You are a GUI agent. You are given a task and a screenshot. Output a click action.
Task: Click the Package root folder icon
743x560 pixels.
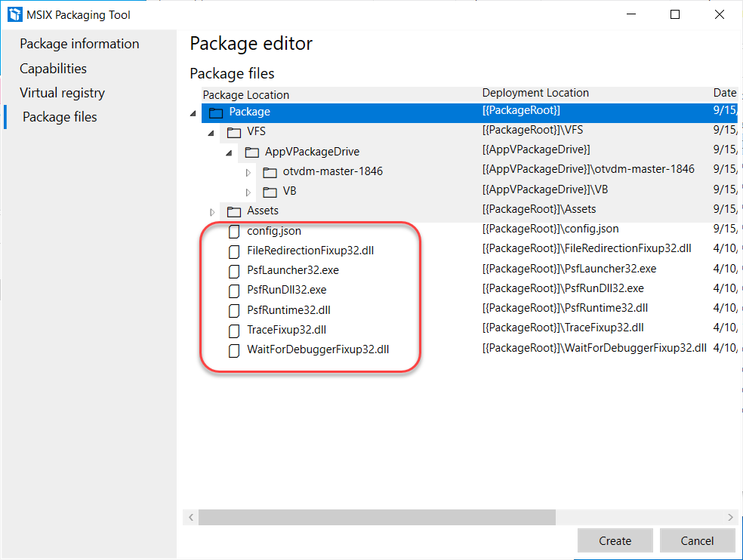point(216,112)
